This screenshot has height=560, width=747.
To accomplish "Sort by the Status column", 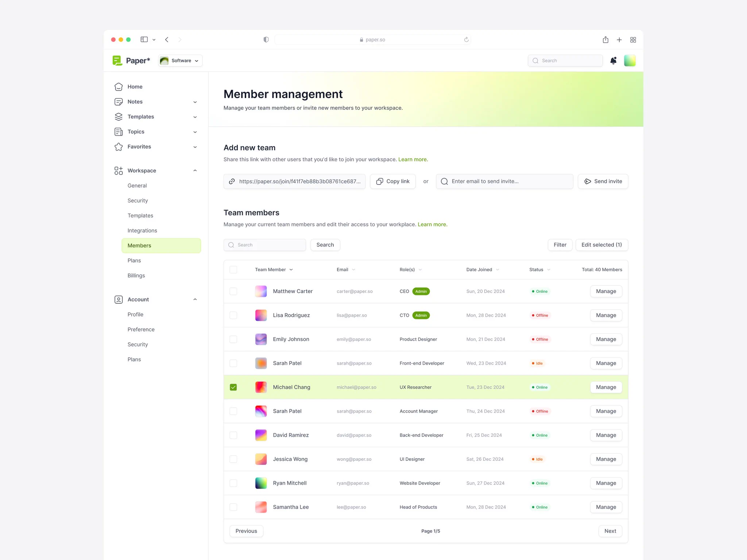I will pos(540,269).
